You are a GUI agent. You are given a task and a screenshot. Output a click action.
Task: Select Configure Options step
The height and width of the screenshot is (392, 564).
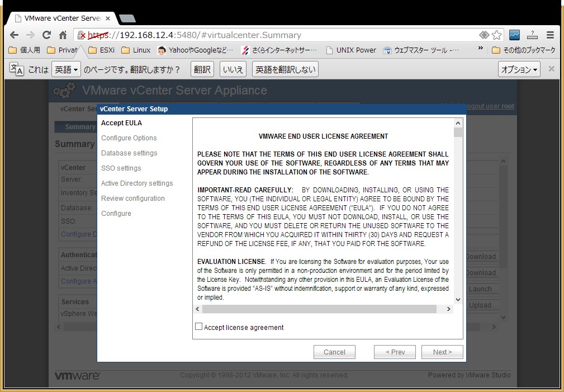129,138
